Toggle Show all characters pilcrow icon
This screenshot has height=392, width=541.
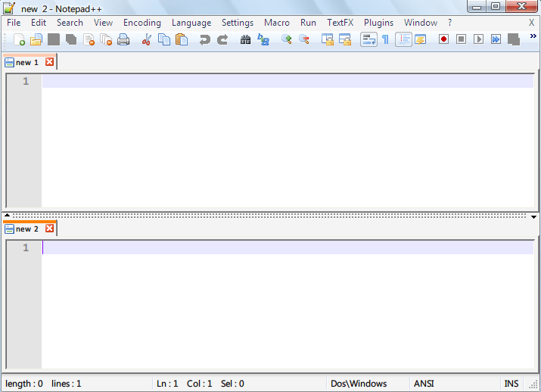coord(385,39)
